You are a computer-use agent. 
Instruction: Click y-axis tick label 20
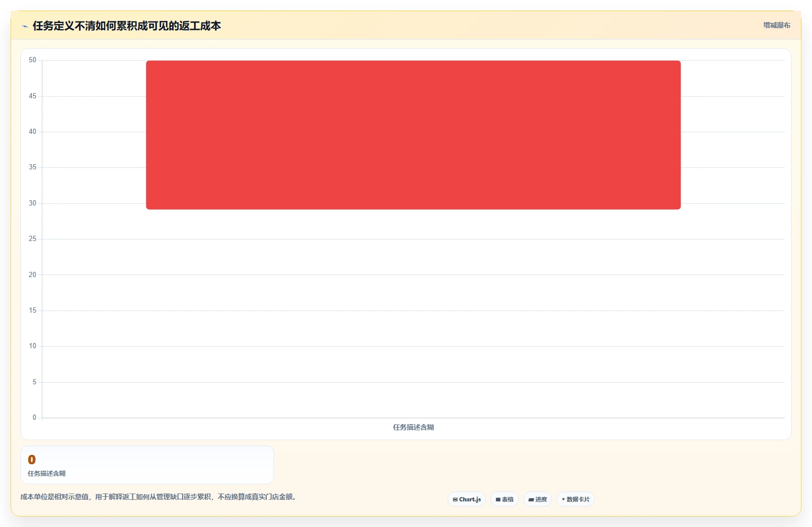click(x=32, y=275)
